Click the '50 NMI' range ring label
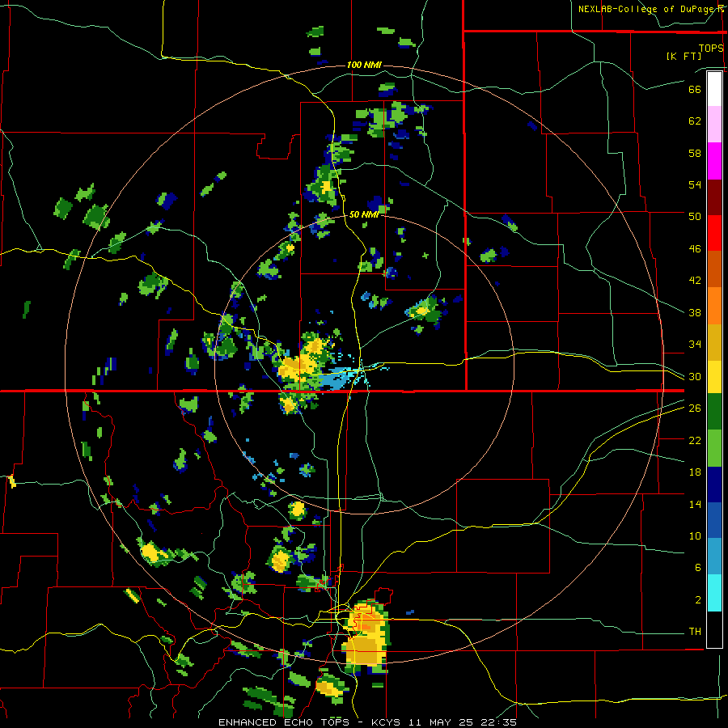Image resolution: width=728 pixels, height=728 pixels. (x=363, y=214)
